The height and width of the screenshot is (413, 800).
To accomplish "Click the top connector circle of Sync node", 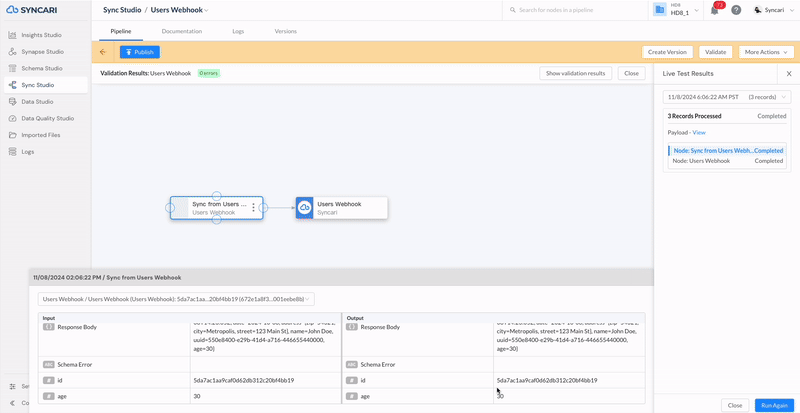I will click(x=216, y=196).
